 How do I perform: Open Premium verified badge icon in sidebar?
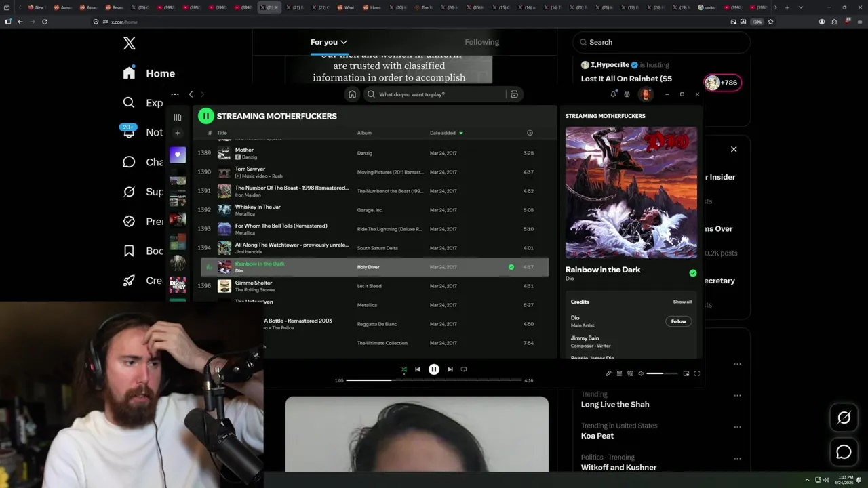pyautogui.click(x=129, y=221)
